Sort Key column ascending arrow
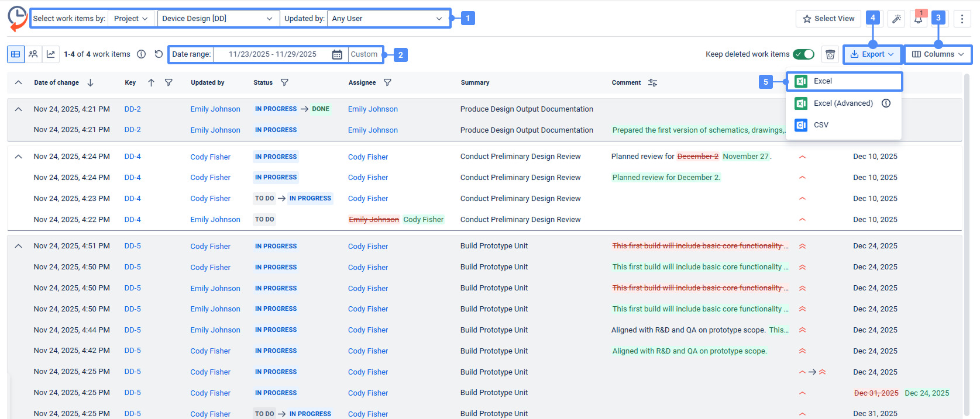Image resolution: width=980 pixels, height=419 pixels. (x=151, y=82)
